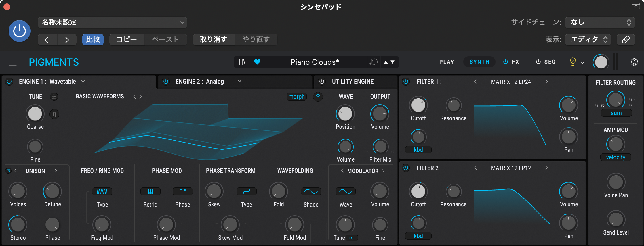Open the SEQ tab
The image size is (644, 246).
click(546, 62)
